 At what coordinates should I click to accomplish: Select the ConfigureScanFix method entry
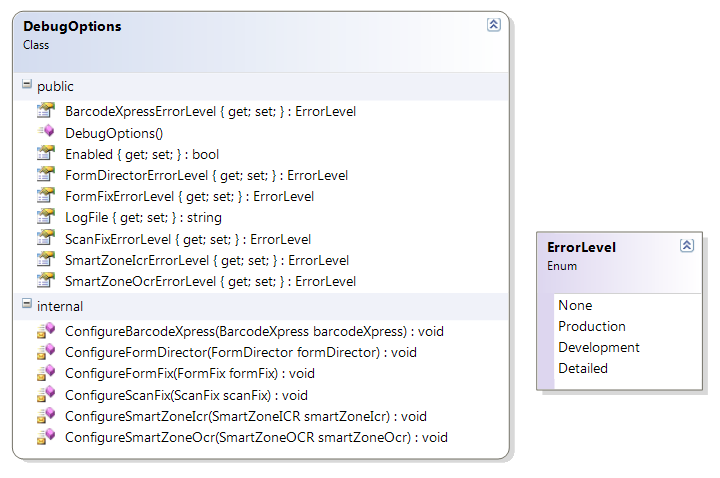click(x=186, y=395)
